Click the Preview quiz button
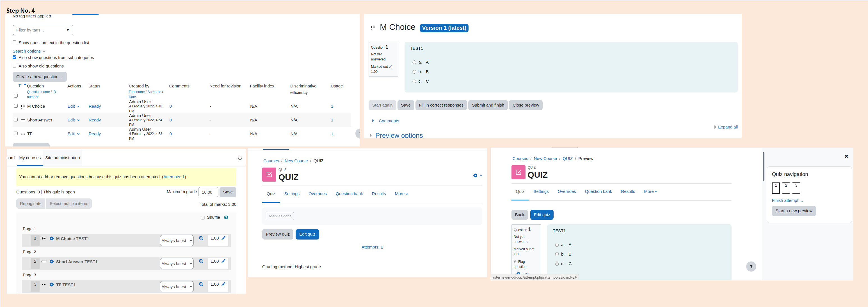The image size is (868, 307). pyautogui.click(x=278, y=234)
